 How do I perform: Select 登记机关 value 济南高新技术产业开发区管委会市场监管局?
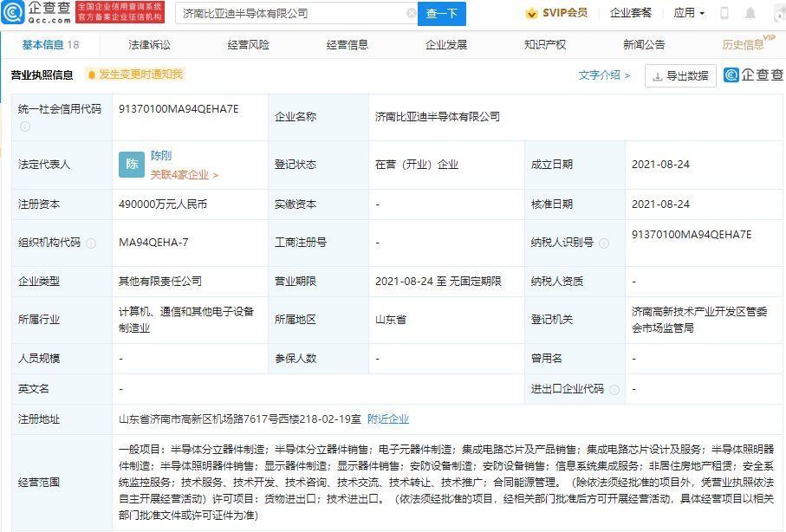pyautogui.click(x=699, y=320)
